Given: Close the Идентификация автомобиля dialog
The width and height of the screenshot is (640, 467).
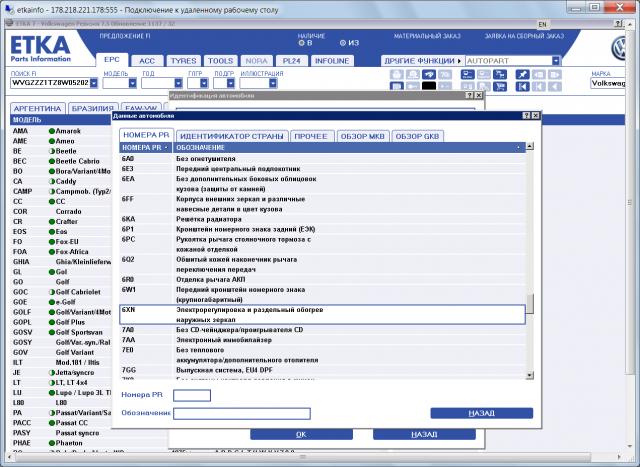Looking at the screenshot, I should [479, 96].
